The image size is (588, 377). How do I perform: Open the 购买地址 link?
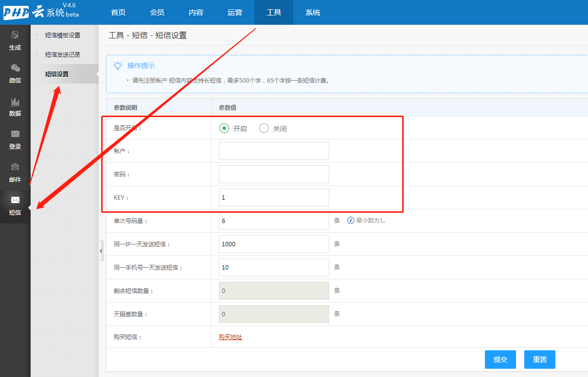click(x=231, y=337)
